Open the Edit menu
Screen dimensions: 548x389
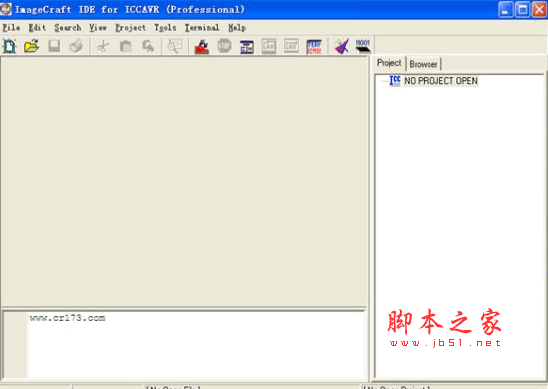click(x=37, y=28)
